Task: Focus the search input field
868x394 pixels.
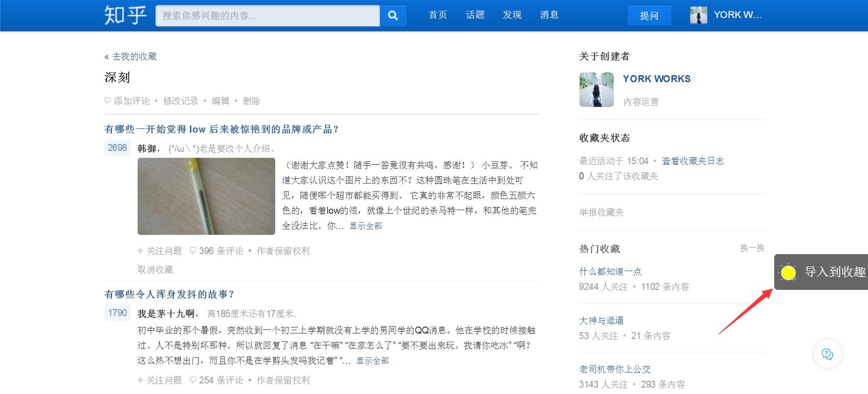Action: click(x=268, y=16)
